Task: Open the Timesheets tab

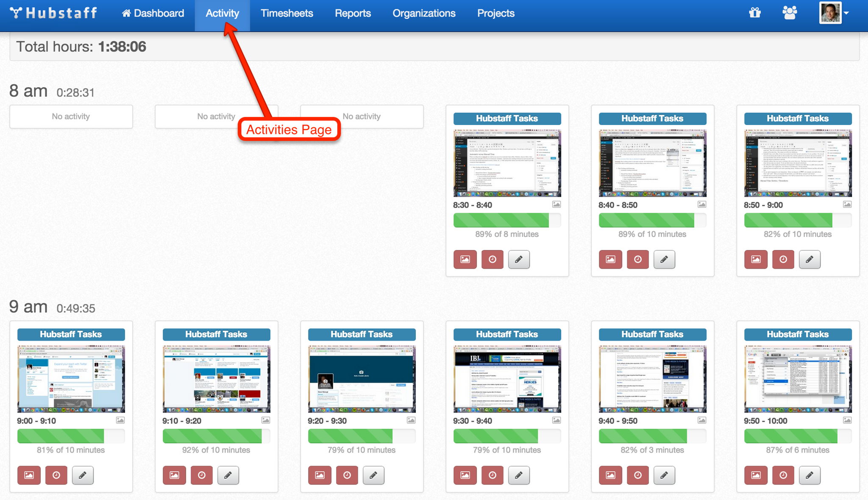Action: [x=287, y=14]
